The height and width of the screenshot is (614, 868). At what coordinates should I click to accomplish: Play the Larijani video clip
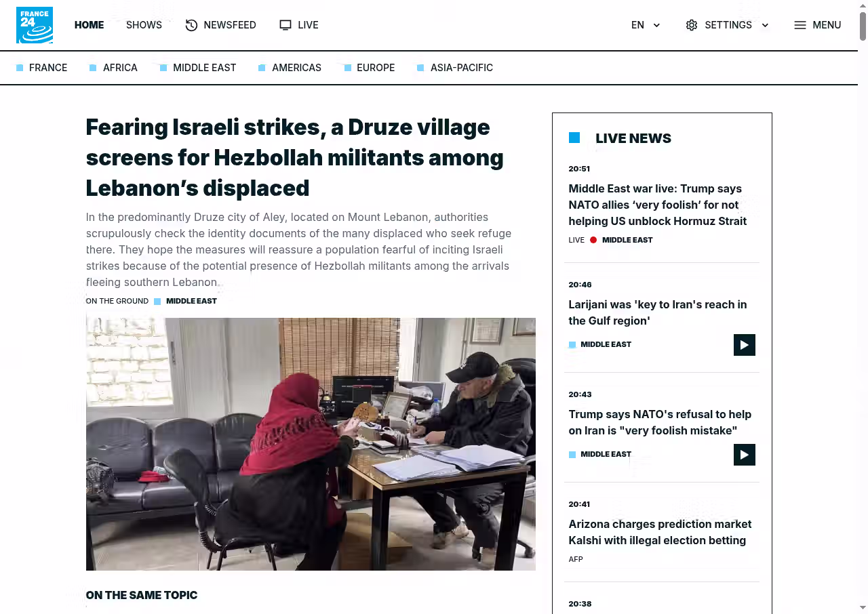tap(745, 345)
